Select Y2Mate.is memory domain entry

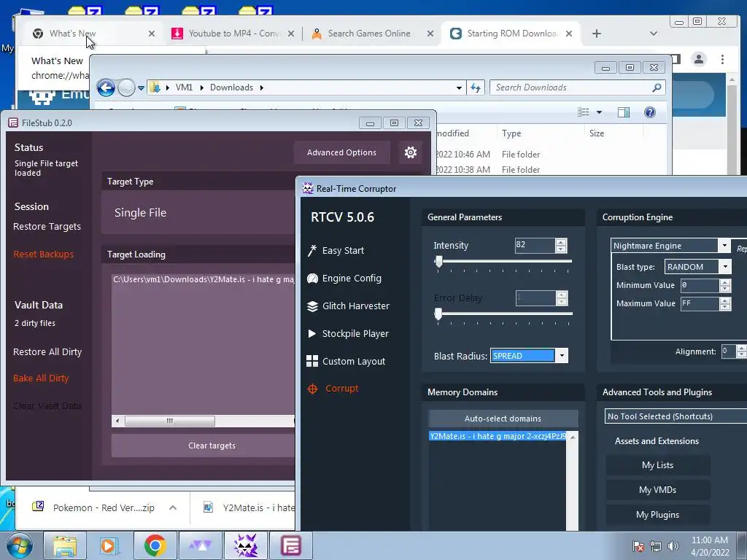[498, 436]
